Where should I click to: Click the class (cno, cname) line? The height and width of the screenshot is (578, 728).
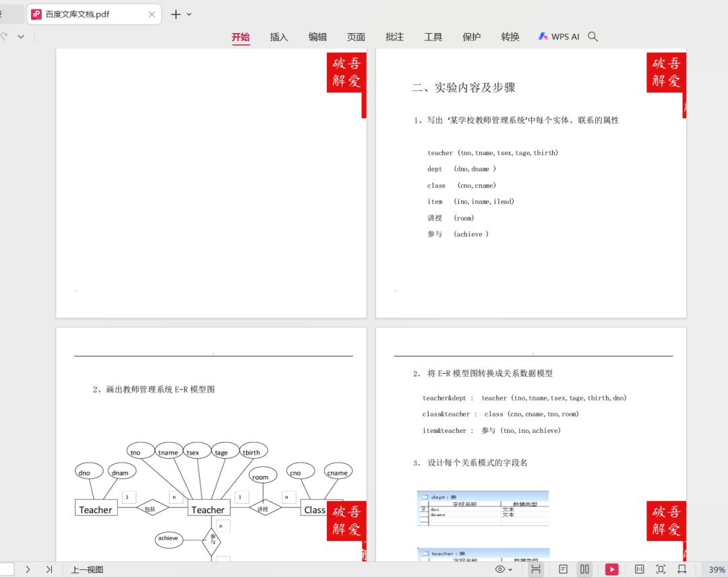pos(462,185)
